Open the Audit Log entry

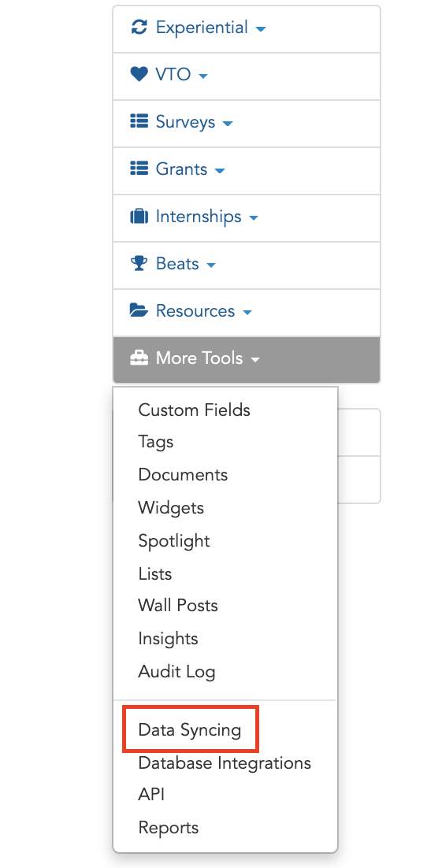click(176, 672)
